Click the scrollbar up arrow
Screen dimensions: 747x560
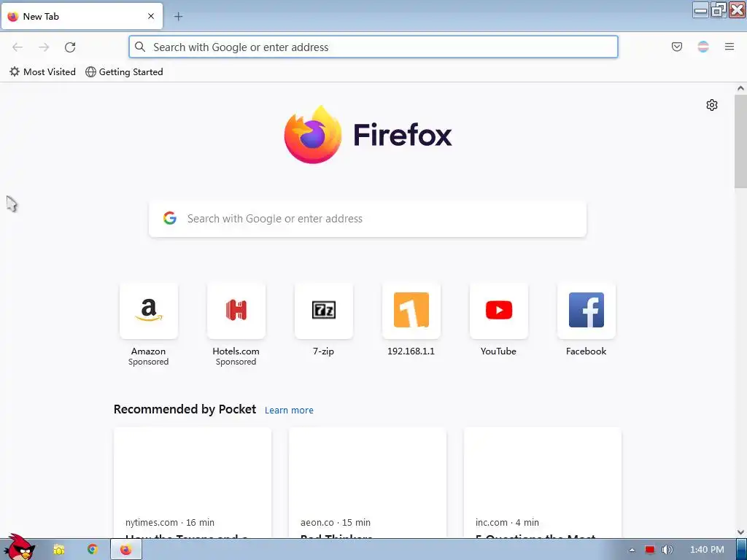coord(740,88)
